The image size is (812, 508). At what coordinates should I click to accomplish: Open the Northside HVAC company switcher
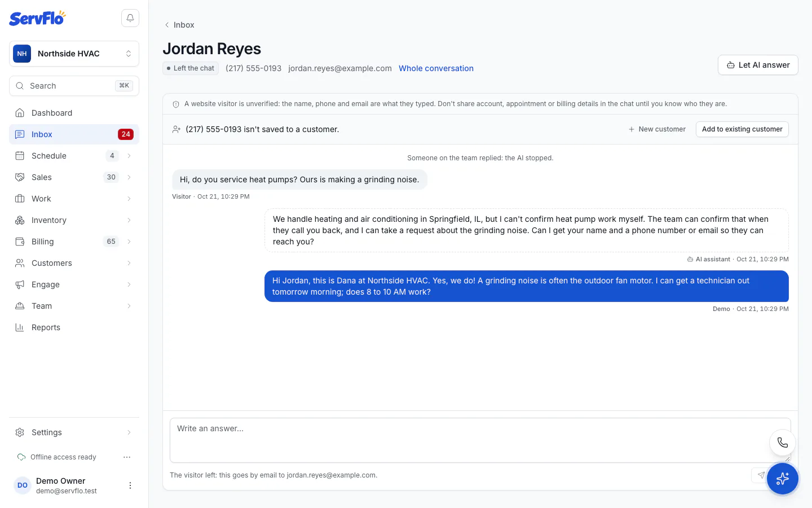[74, 54]
